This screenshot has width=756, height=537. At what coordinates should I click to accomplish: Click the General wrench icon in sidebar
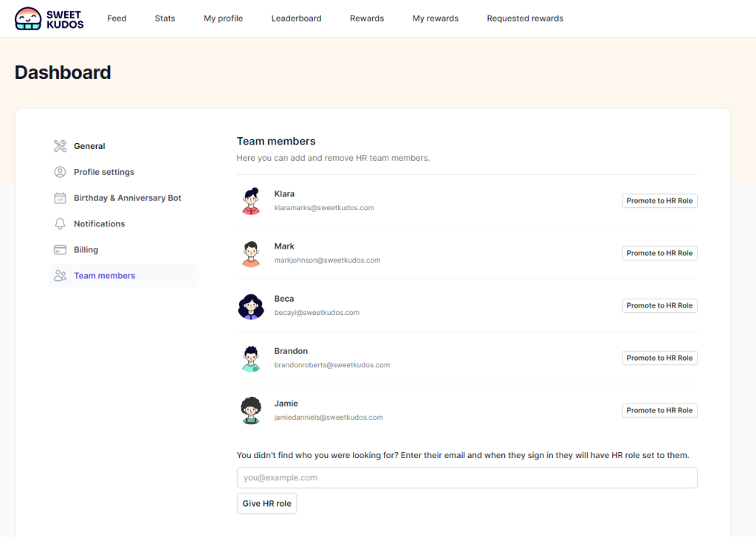61,146
